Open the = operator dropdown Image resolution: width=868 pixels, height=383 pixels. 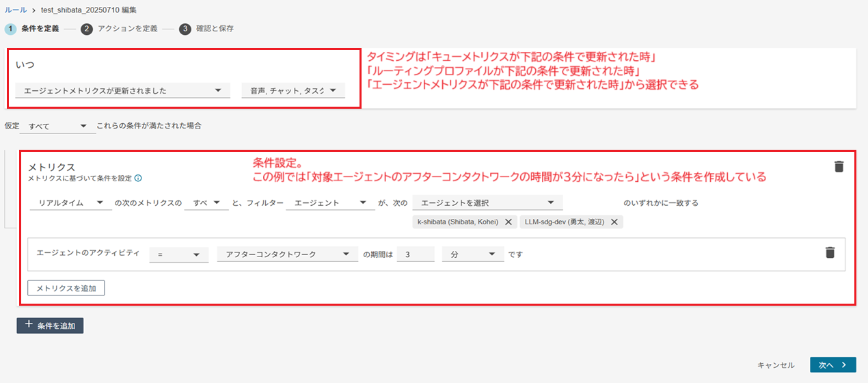click(x=178, y=254)
